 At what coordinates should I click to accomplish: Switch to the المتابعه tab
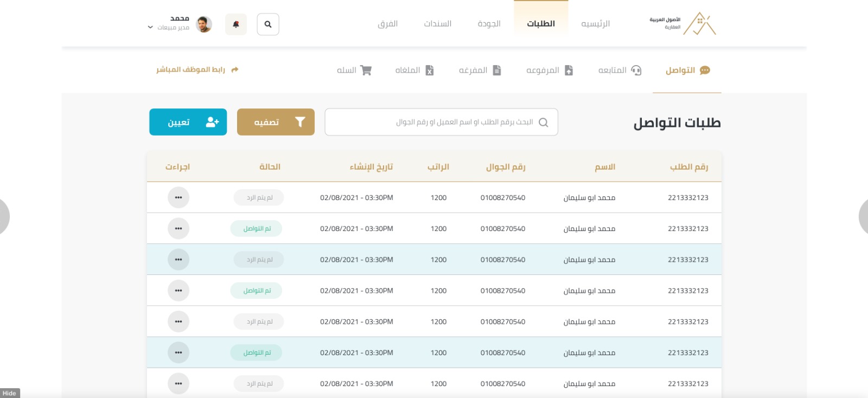(620, 70)
